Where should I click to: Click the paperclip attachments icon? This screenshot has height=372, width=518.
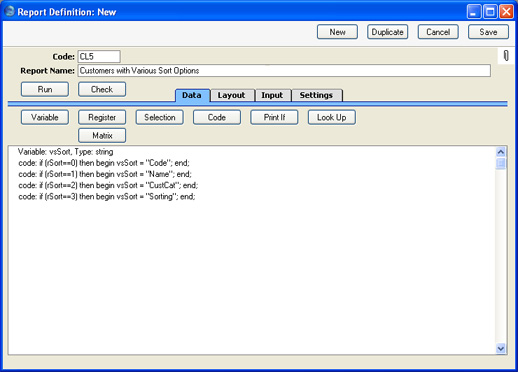pyautogui.click(x=506, y=56)
